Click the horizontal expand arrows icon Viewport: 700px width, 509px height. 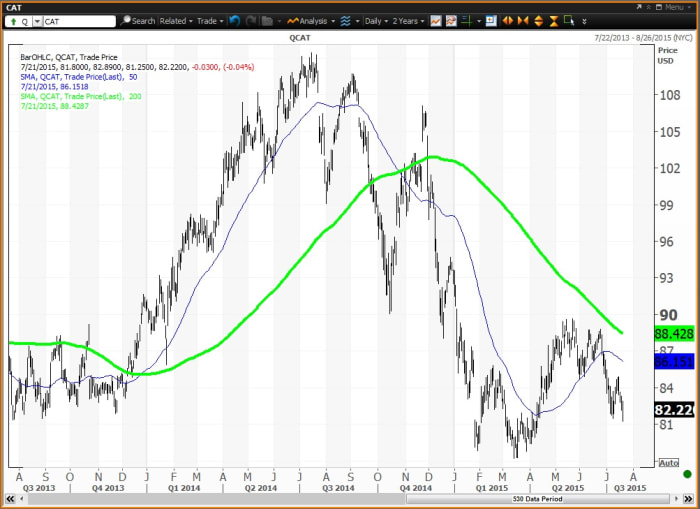pyautogui.click(x=506, y=20)
